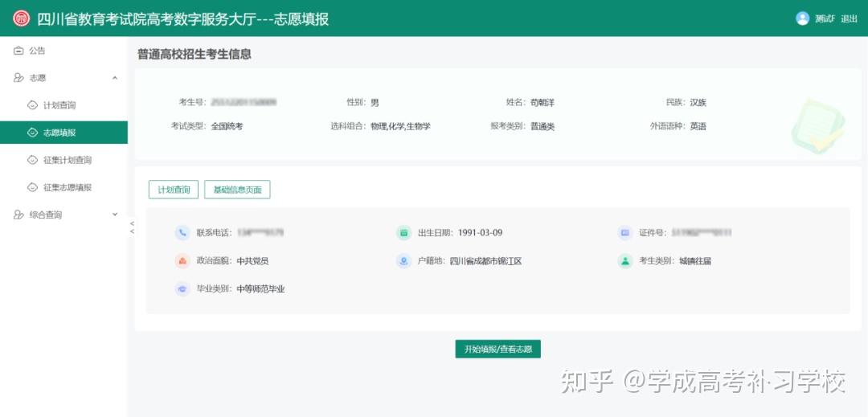Select 志愿填报 in the sidebar

(x=63, y=133)
